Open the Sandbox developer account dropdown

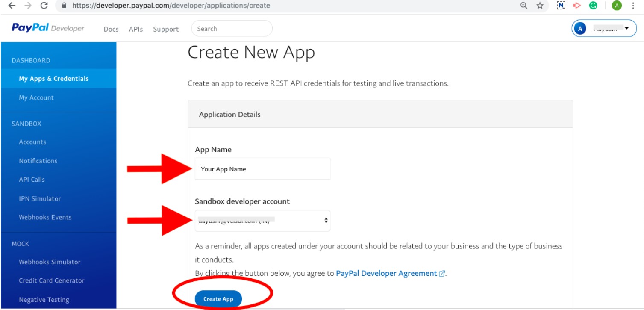[x=262, y=221]
